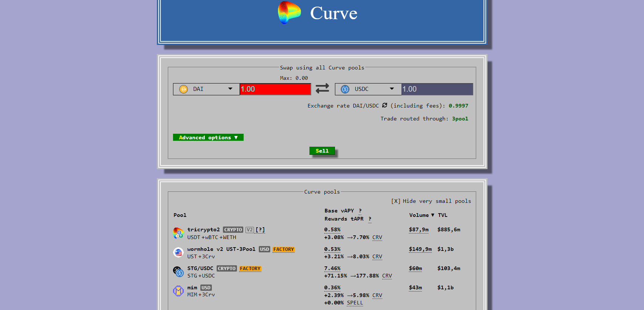The width and height of the screenshot is (644, 310).
Task: Click the CRV label in tricrypto2 rewards
Action: (377, 237)
